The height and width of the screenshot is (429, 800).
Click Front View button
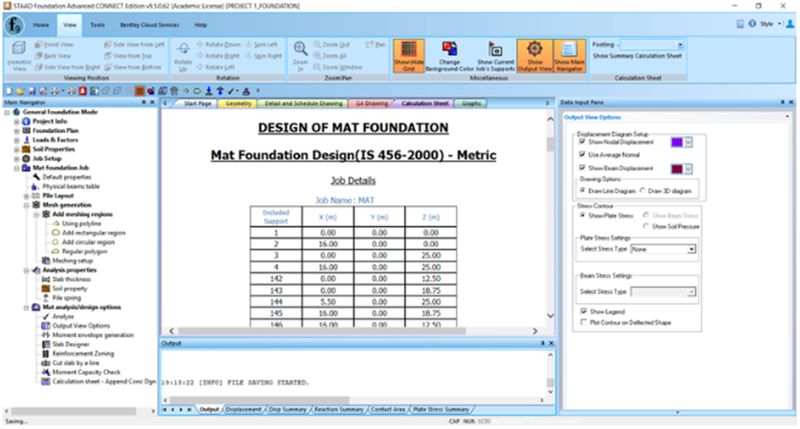pos(58,45)
